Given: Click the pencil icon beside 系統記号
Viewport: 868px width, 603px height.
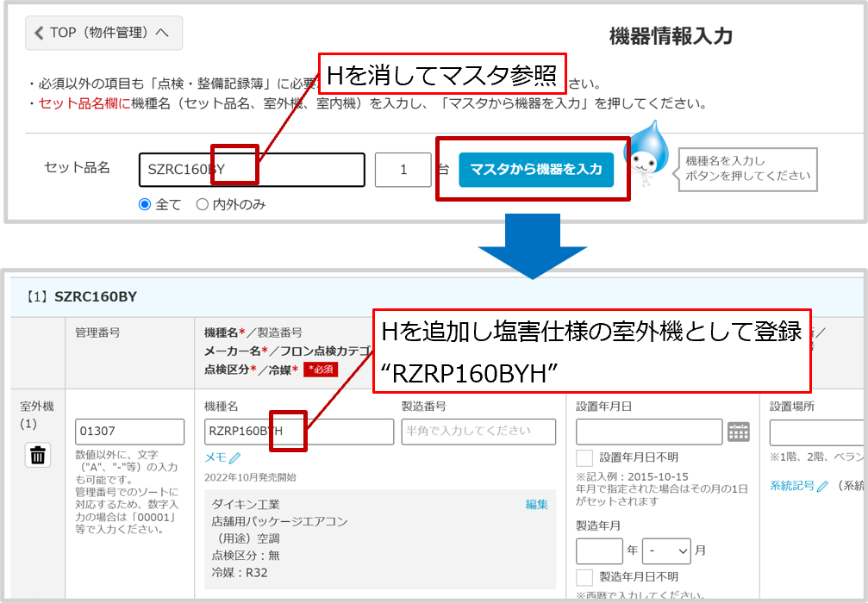Looking at the screenshot, I should pos(822,486).
